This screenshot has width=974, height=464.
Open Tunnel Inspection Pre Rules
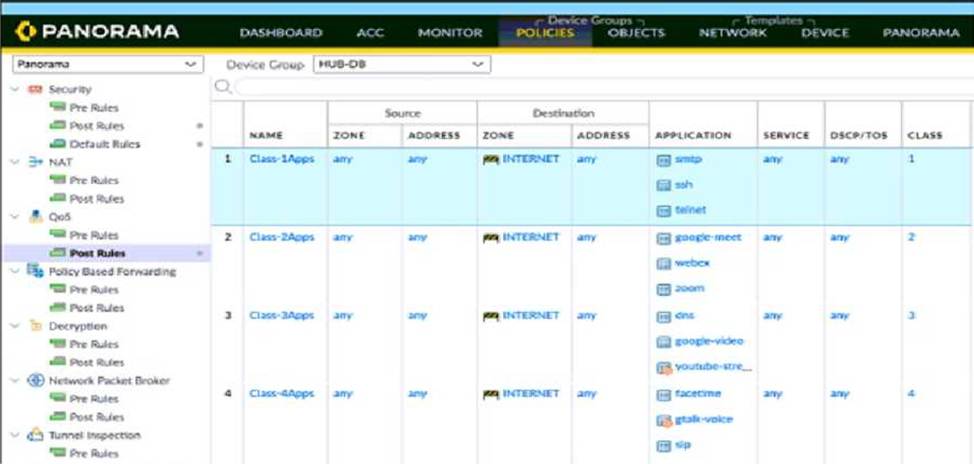point(94,453)
